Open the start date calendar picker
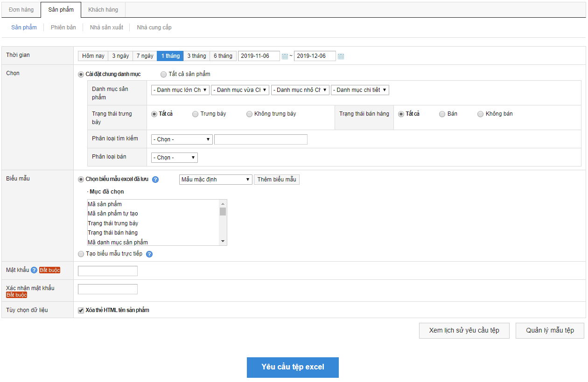The height and width of the screenshot is (382, 588). point(285,56)
